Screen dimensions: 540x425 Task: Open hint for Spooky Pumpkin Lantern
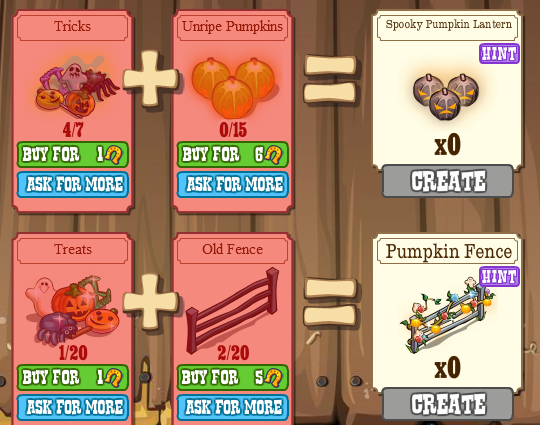[499, 54]
